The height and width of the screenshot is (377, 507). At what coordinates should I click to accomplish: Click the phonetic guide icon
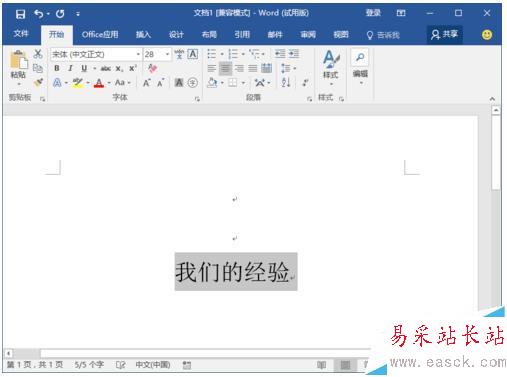click(179, 54)
